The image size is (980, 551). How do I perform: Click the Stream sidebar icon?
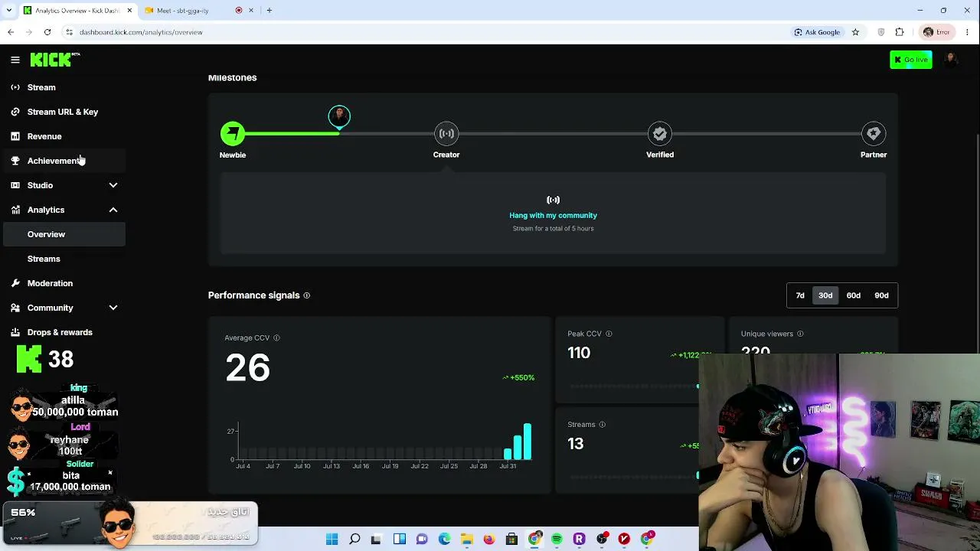click(x=15, y=87)
